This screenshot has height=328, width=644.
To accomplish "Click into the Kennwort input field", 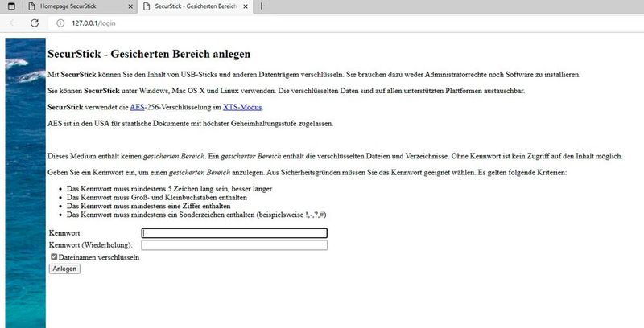I will (x=234, y=233).
